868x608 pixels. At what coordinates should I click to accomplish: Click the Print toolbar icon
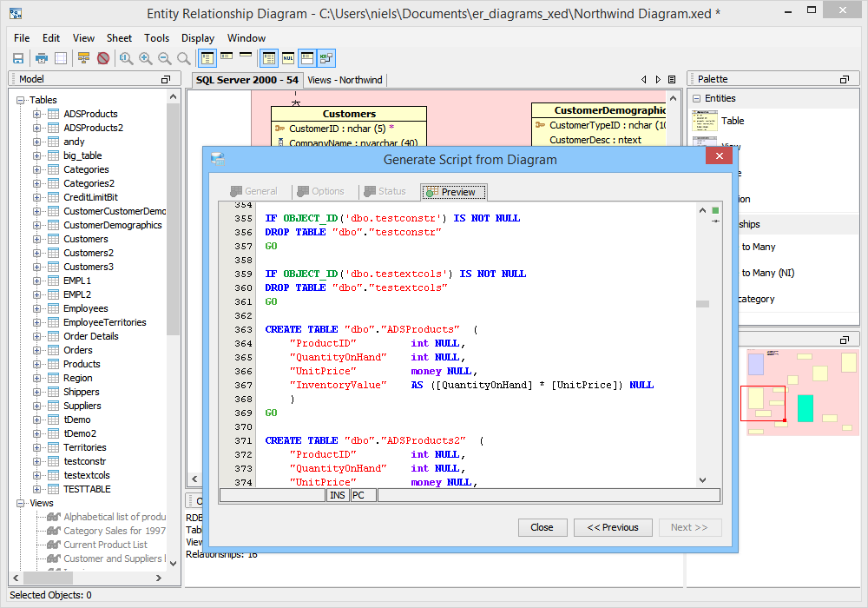coord(41,58)
